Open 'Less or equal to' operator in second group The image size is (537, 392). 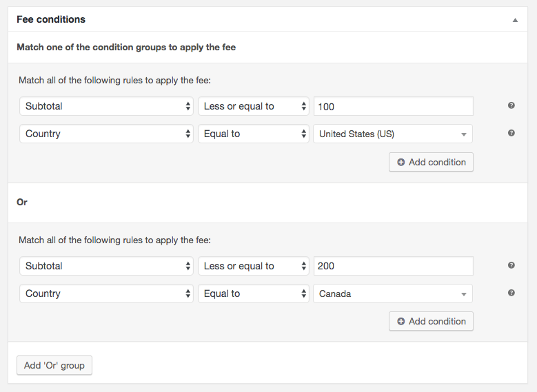[x=254, y=266]
